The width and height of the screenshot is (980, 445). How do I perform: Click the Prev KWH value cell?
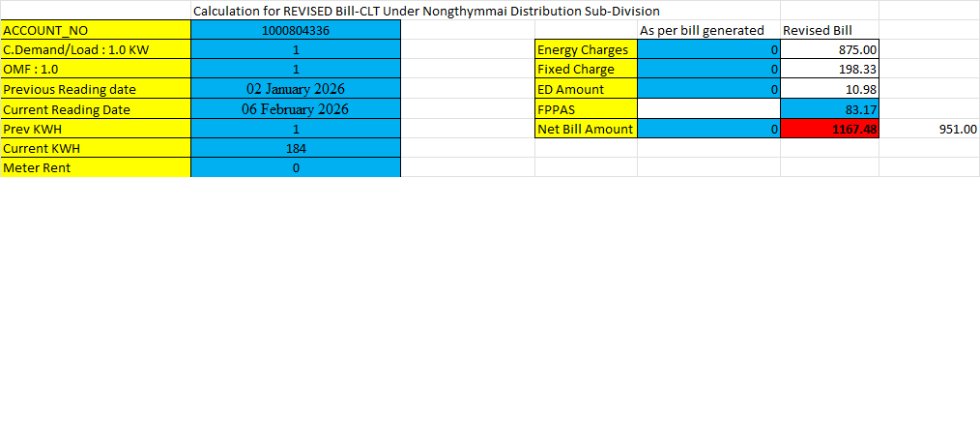(x=296, y=129)
